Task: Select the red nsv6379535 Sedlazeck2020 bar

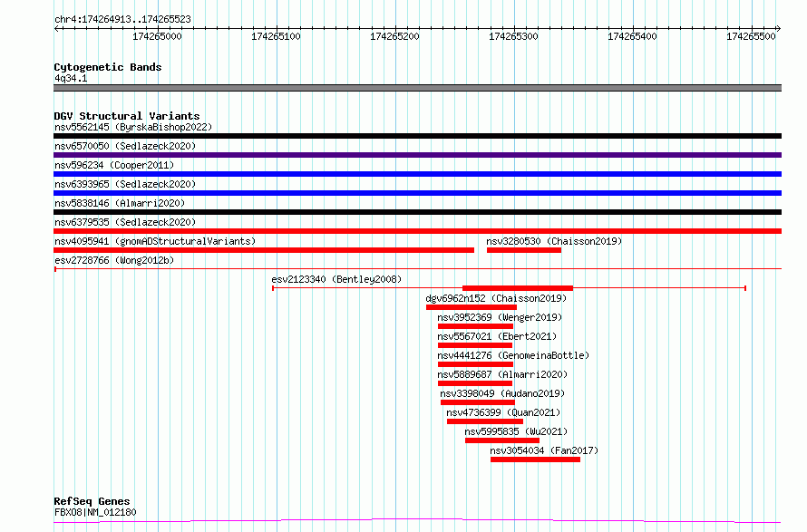Action: click(x=417, y=231)
